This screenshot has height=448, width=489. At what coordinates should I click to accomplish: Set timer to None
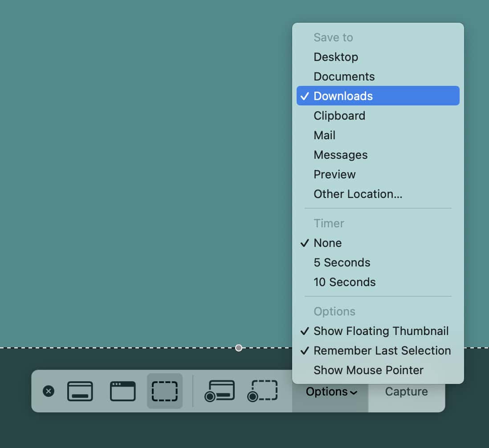click(327, 243)
